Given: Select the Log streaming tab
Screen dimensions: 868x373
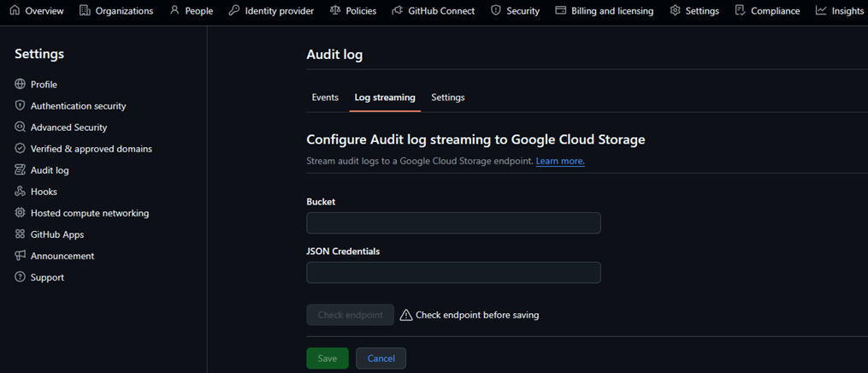Looking at the screenshot, I should coord(385,98).
